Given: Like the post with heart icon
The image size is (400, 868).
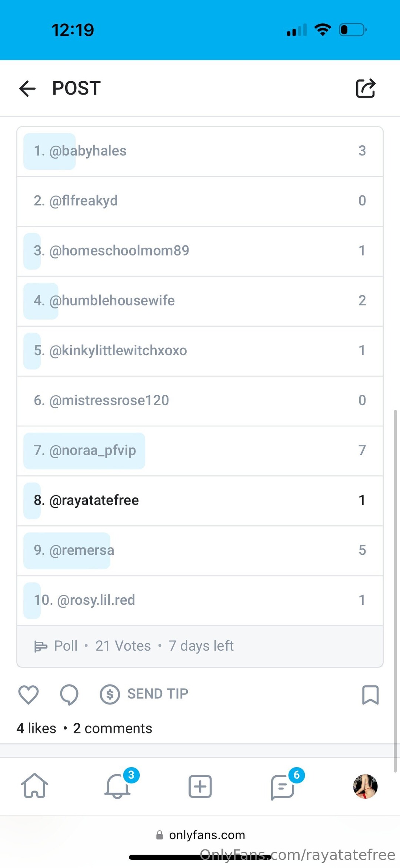Looking at the screenshot, I should 29,694.
